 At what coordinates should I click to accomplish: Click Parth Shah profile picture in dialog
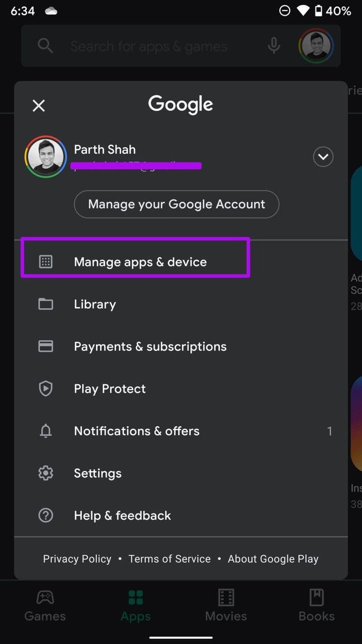coord(46,157)
